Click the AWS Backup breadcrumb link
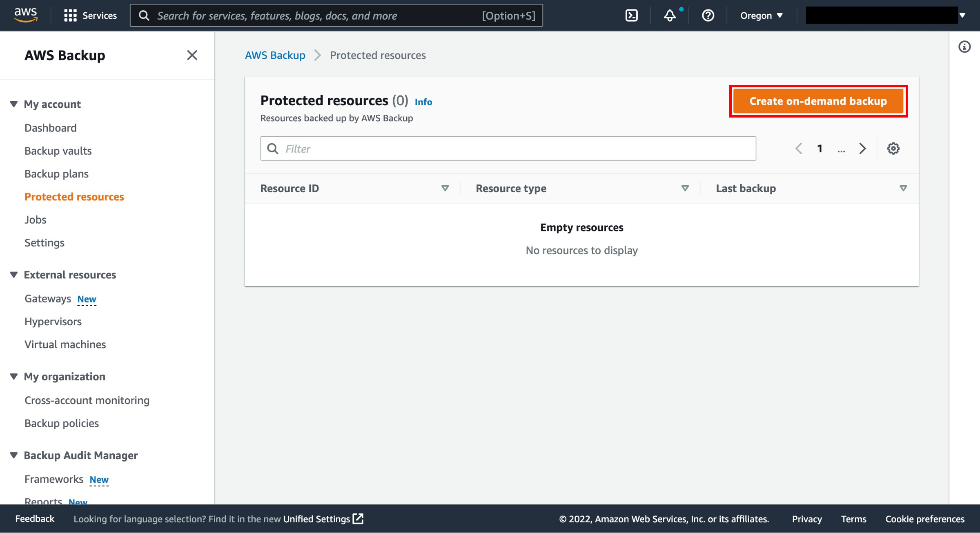 (274, 55)
